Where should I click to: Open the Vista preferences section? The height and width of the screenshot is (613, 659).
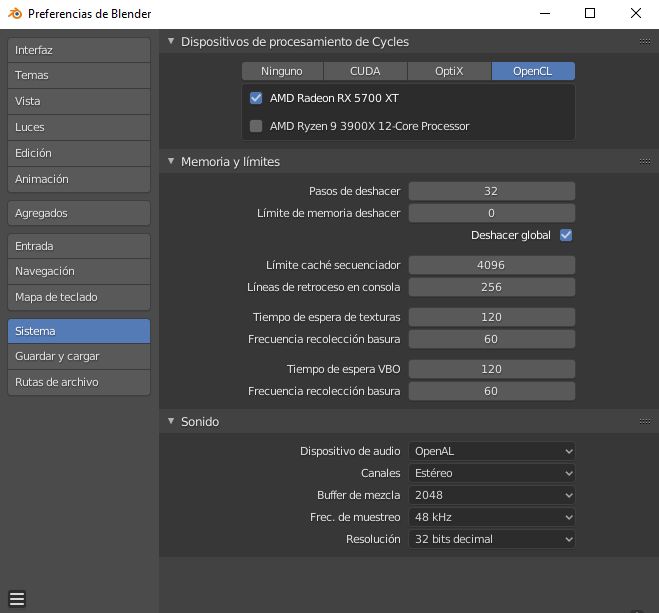click(79, 101)
